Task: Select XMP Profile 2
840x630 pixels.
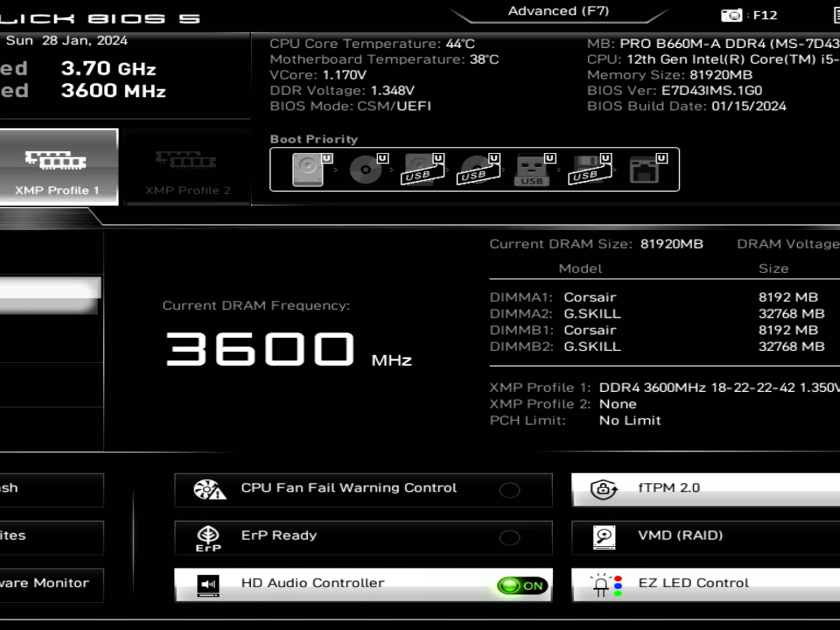Action: pyautogui.click(x=187, y=167)
